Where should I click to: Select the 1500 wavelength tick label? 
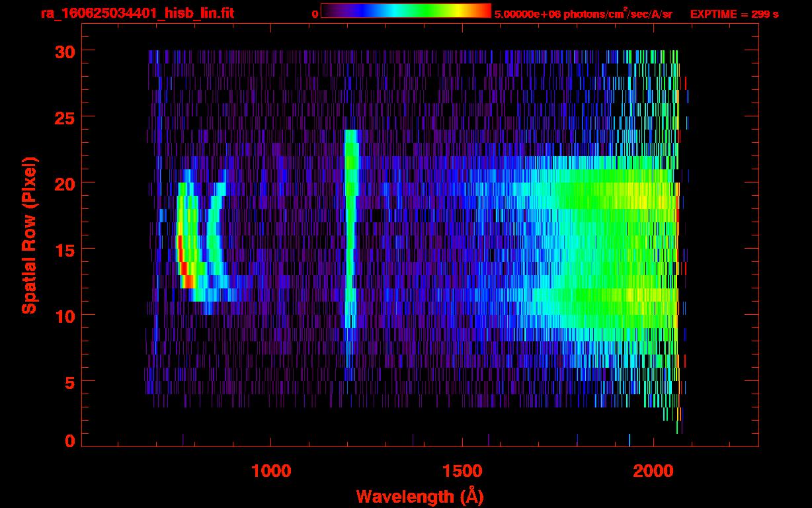(462, 471)
